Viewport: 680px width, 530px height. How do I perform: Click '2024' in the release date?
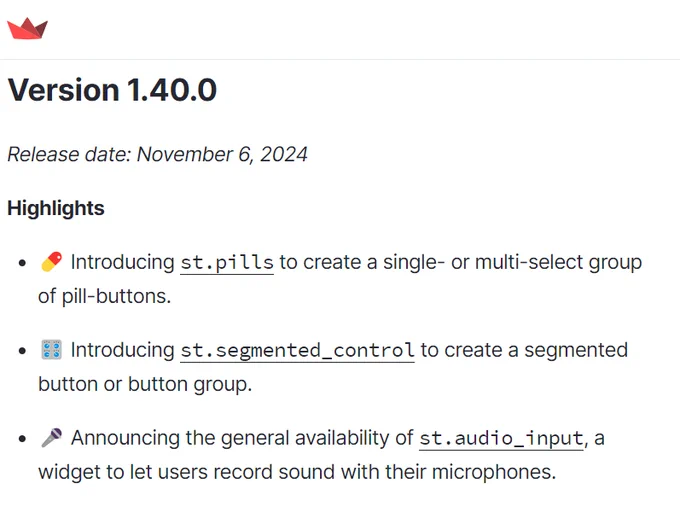284,154
